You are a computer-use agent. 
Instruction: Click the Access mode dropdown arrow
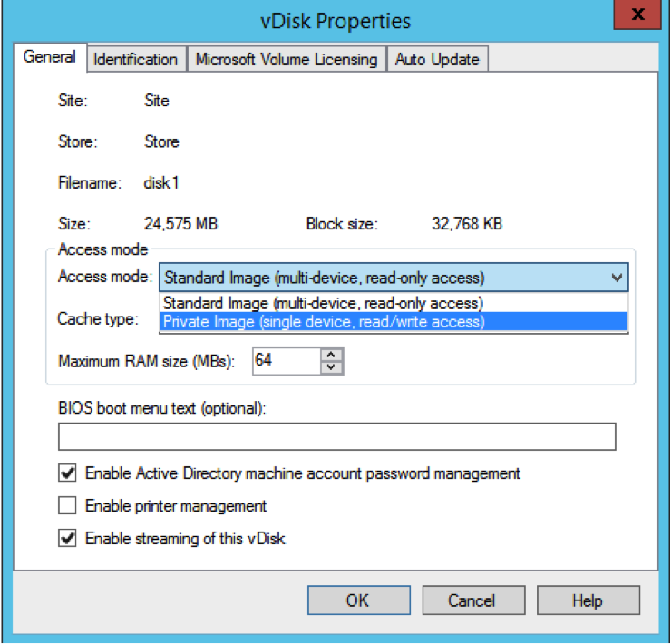tap(617, 278)
